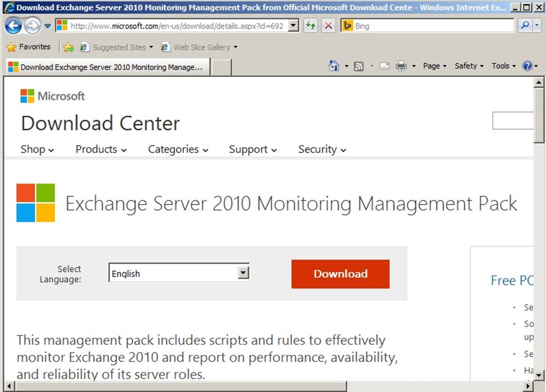Click the address bar URL field
The height and width of the screenshot is (392, 546).
[177, 26]
